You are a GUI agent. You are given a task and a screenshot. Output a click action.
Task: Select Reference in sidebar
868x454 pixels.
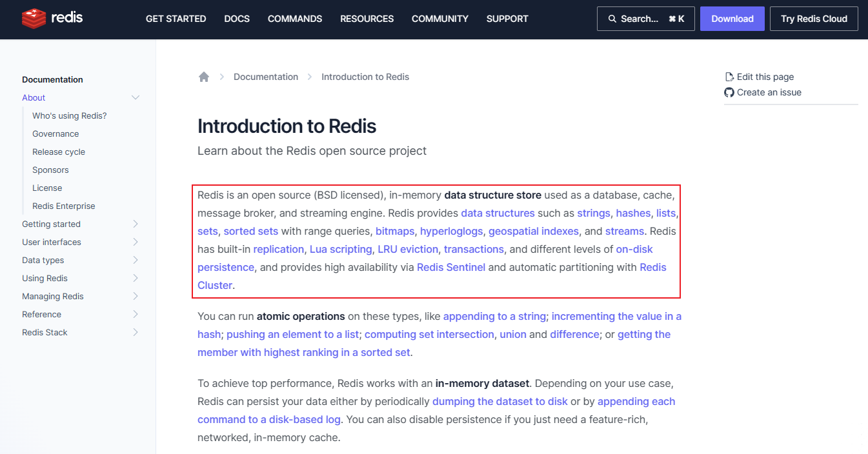tap(41, 314)
